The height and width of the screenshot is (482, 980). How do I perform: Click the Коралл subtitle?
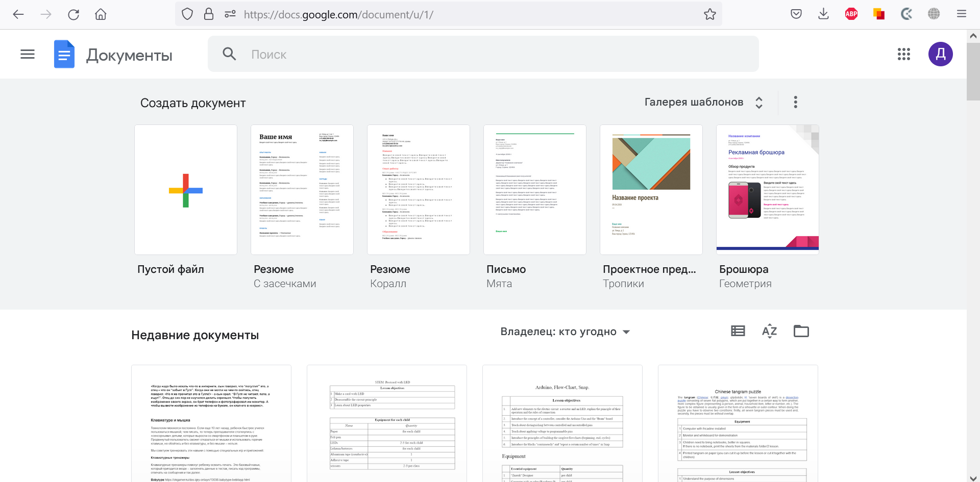388,284
